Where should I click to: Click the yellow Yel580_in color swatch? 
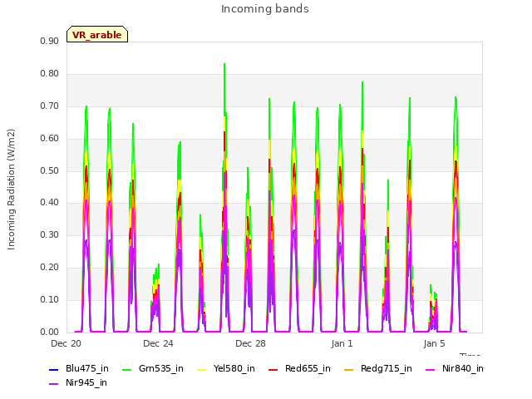[201, 369]
